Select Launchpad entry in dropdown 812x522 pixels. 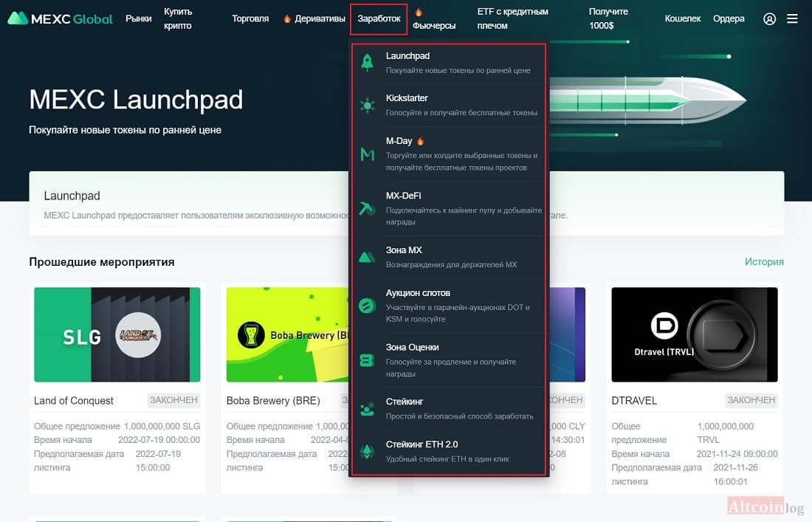pos(449,63)
